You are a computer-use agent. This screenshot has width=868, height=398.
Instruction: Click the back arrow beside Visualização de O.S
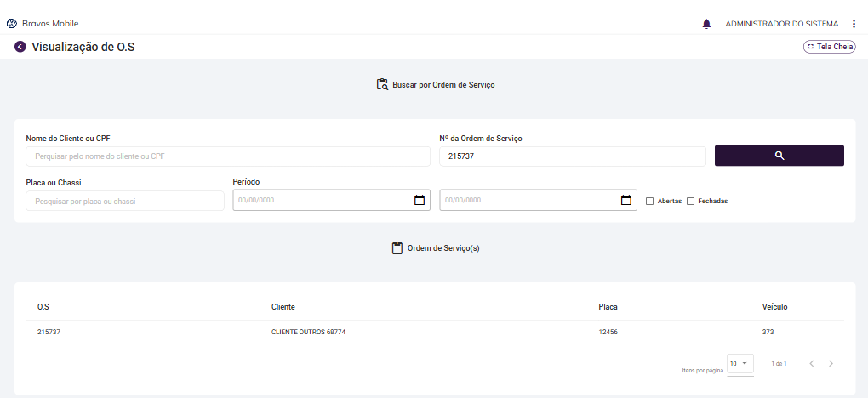tap(20, 47)
